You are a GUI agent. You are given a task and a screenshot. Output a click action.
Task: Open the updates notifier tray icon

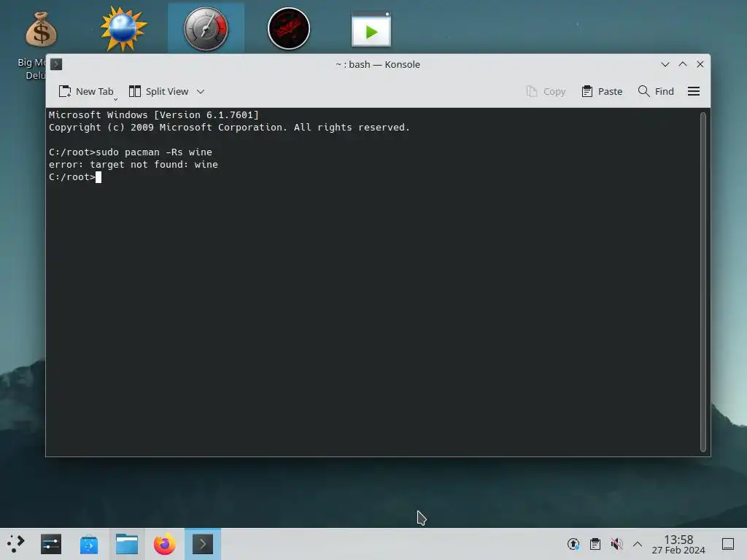573,544
